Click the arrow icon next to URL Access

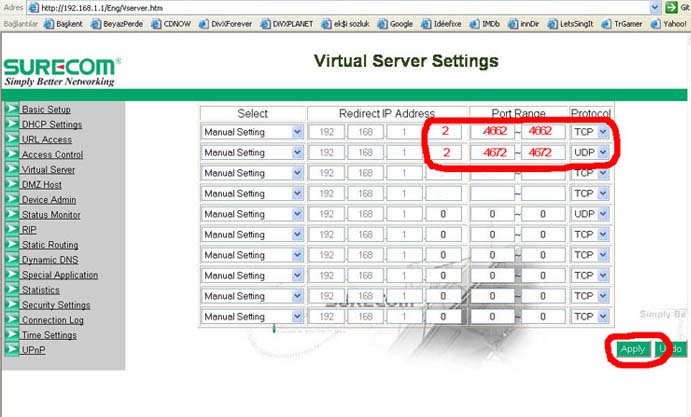click(x=12, y=138)
